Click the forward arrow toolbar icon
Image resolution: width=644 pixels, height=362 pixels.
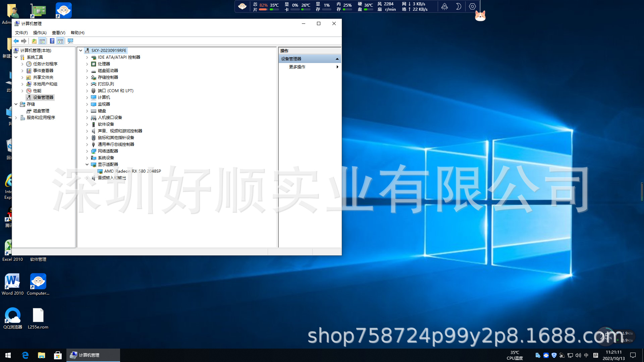(x=24, y=41)
